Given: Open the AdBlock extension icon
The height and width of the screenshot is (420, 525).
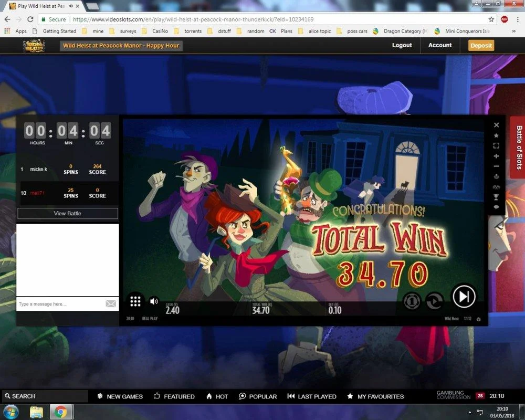Looking at the screenshot, I should (504, 19).
